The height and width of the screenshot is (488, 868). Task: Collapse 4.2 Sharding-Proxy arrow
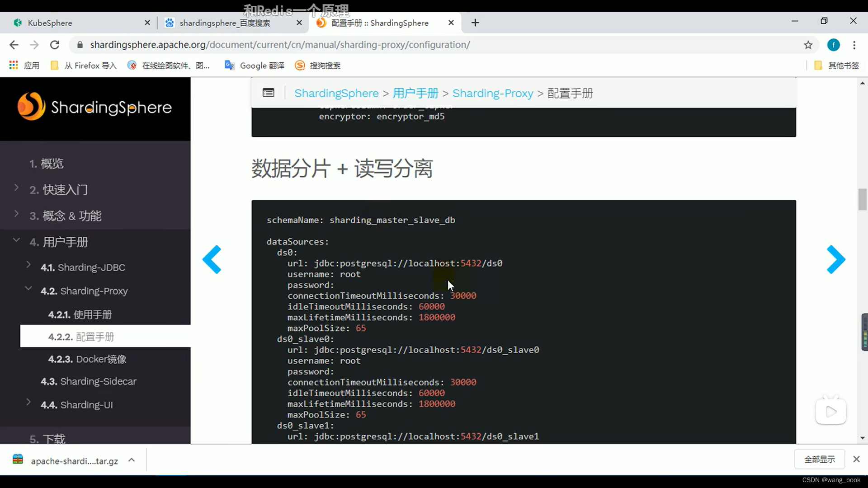point(28,288)
